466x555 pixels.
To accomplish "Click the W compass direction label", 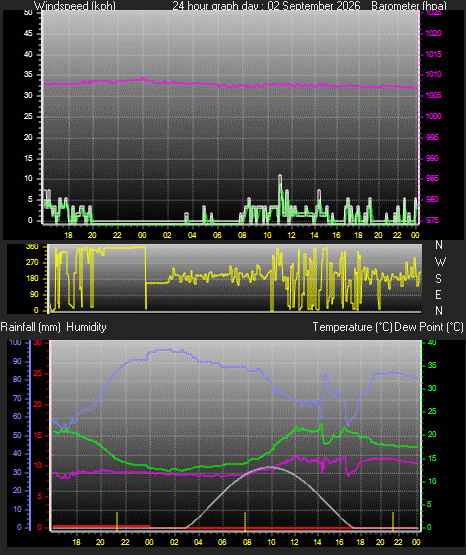I will (x=440, y=262).
